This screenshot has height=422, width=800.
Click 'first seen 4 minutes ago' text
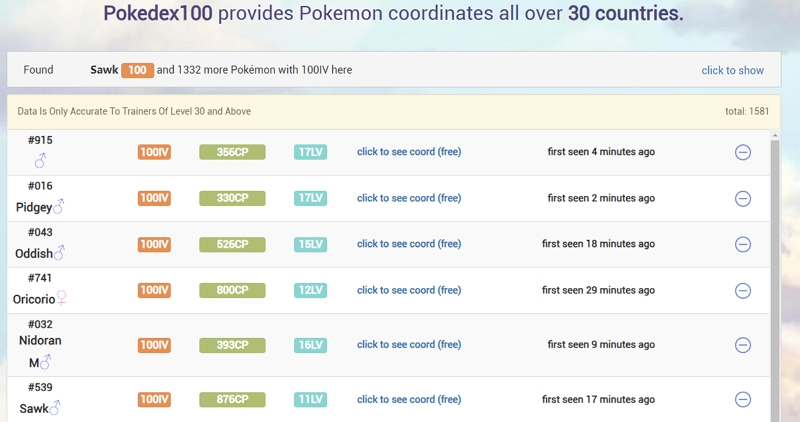[601, 152]
